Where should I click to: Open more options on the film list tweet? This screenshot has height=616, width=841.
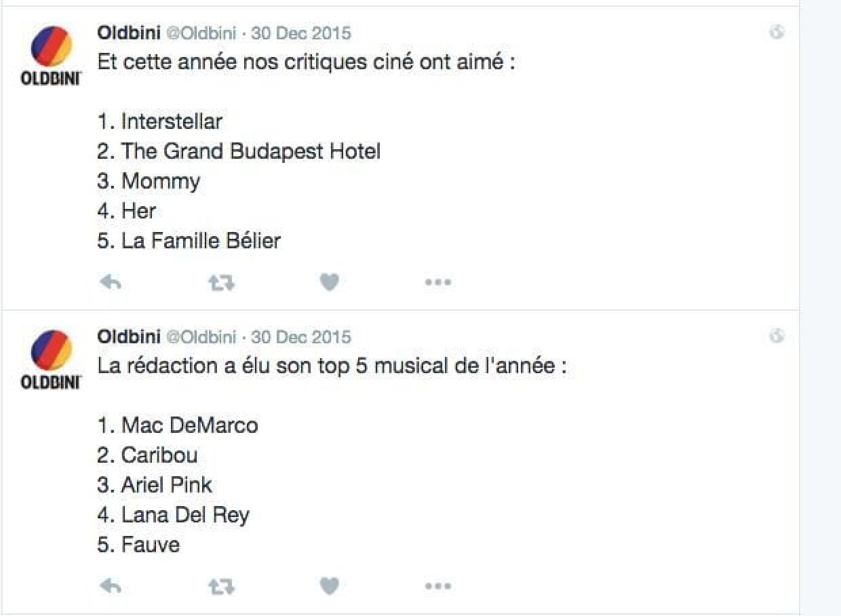coord(437,282)
